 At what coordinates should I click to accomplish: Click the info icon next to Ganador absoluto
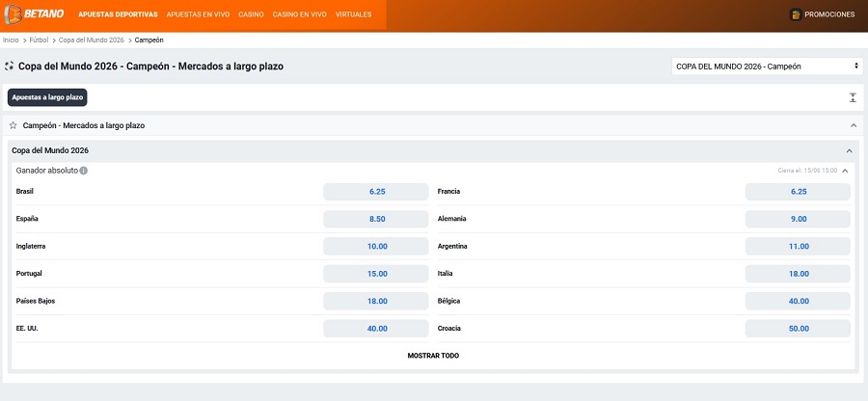84,171
